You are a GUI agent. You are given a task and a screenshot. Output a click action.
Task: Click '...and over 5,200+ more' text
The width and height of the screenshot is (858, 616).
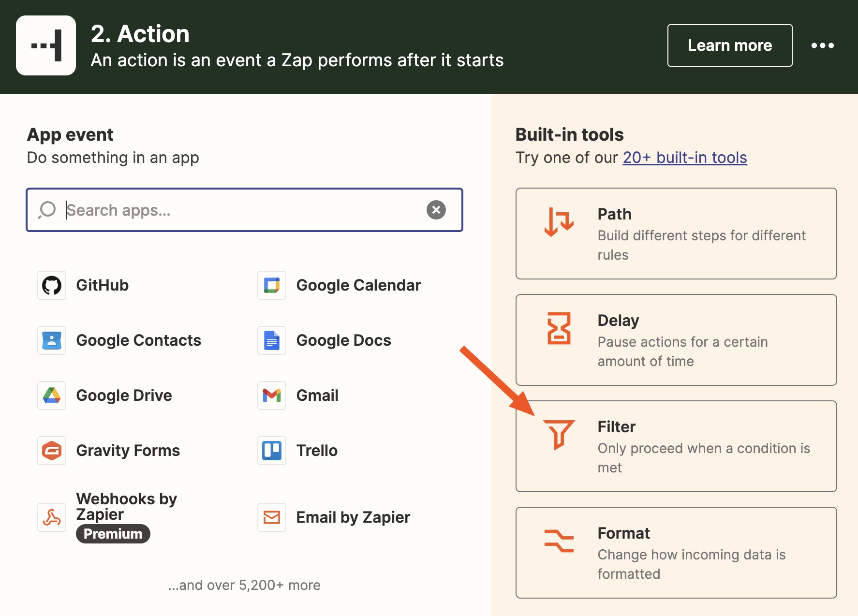244,585
